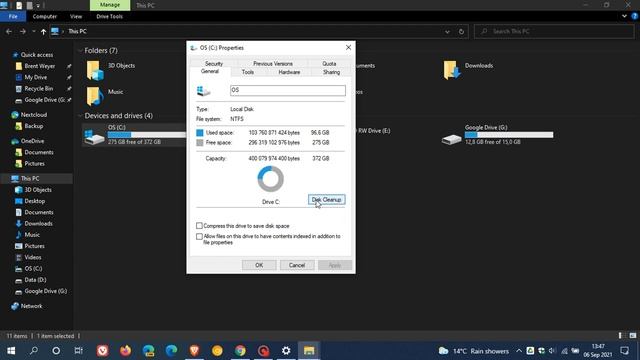Open weather widget showing Rain showers
This screenshot has width=640, height=360.
(x=473, y=351)
